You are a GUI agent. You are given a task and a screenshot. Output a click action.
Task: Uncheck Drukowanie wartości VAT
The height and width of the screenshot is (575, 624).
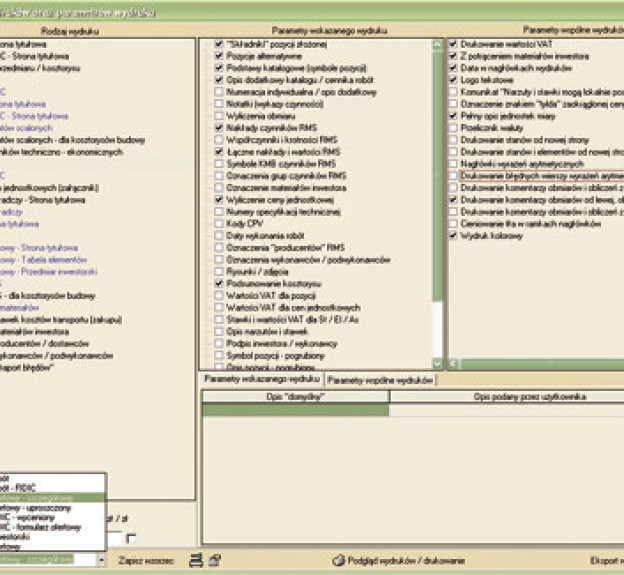pyautogui.click(x=453, y=44)
